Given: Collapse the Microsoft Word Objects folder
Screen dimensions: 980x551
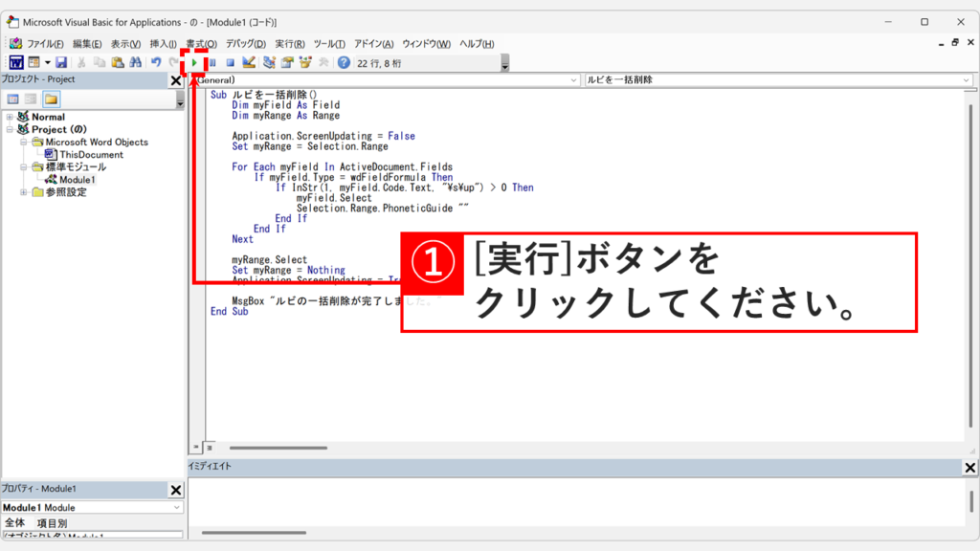Looking at the screenshot, I should [23, 142].
